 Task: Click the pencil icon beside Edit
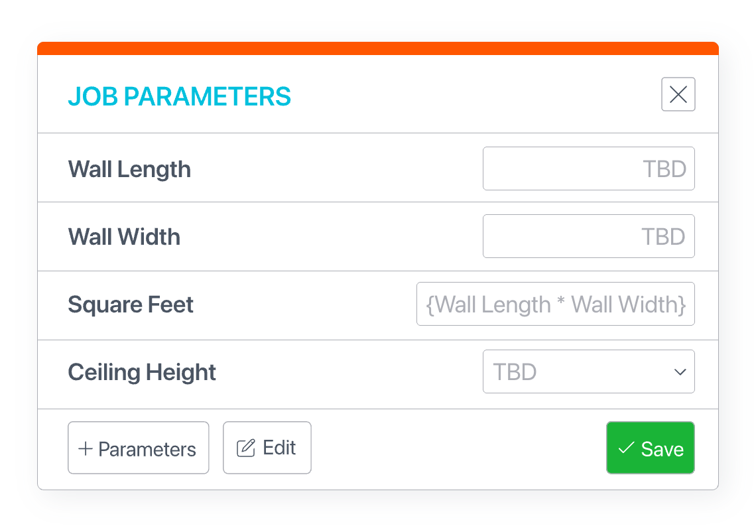pyautogui.click(x=246, y=448)
